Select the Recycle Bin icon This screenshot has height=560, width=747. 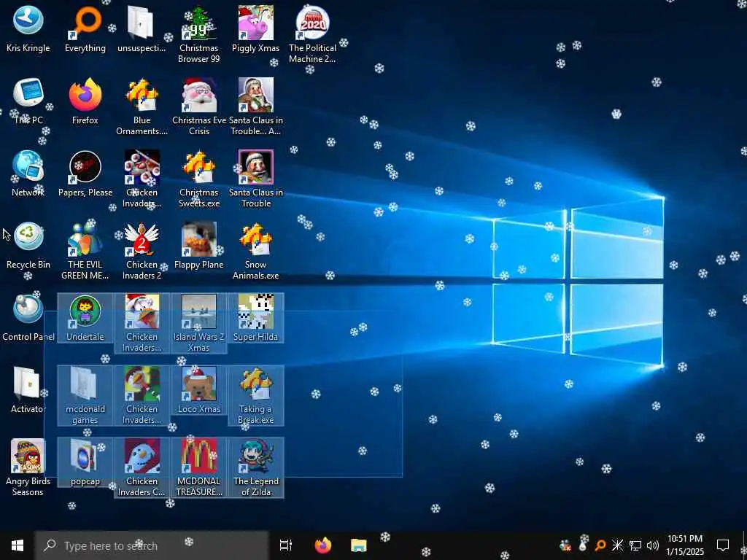pyautogui.click(x=28, y=246)
